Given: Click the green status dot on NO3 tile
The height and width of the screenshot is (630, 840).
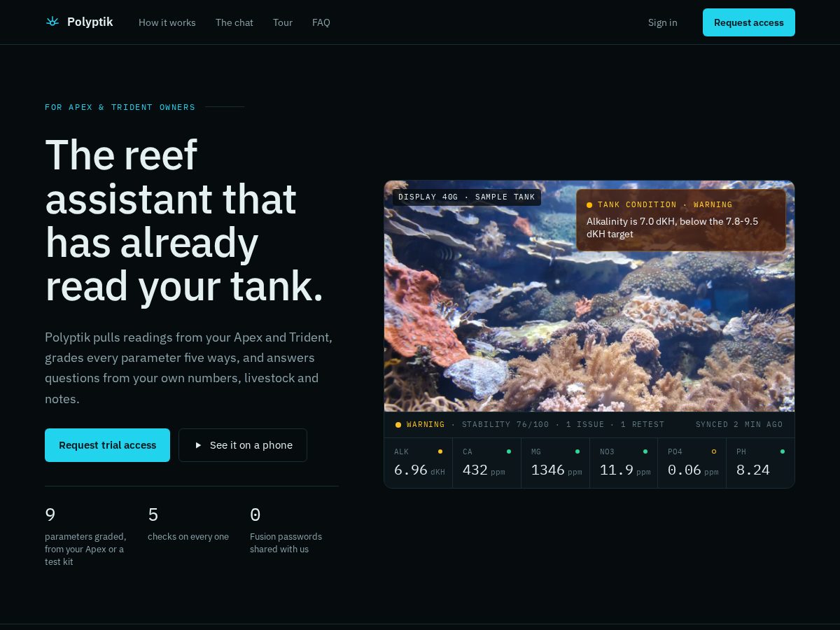Looking at the screenshot, I should 645,451.
